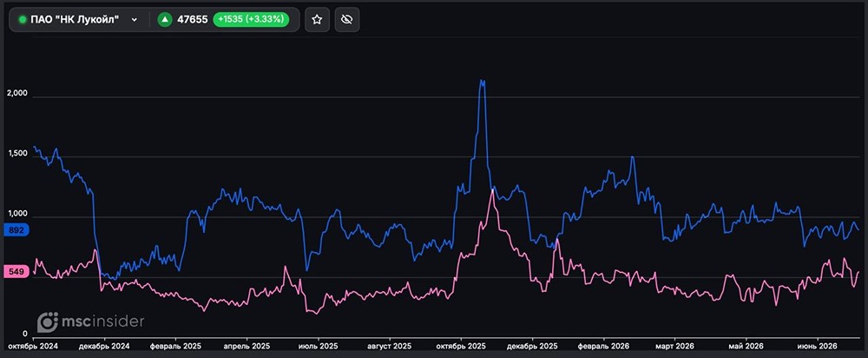Click the msc insider logo watermark
868x358 pixels.
[x=91, y=322]
